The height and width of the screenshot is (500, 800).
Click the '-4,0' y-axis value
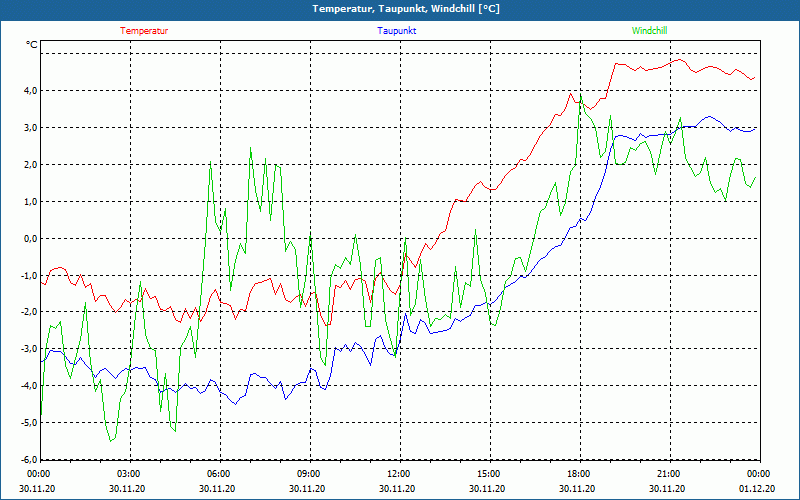(29, 386)
